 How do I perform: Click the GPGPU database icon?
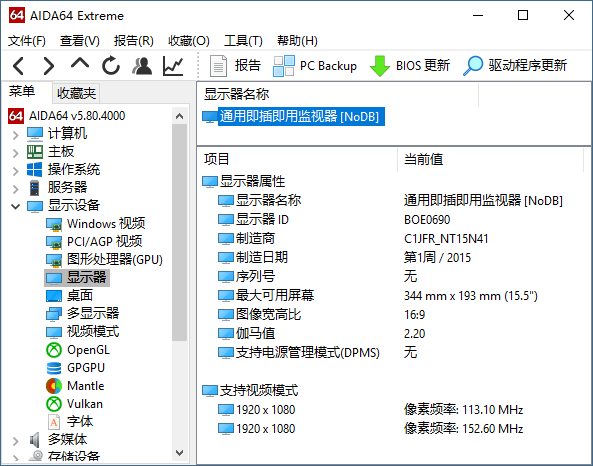(x=54, y=368)
